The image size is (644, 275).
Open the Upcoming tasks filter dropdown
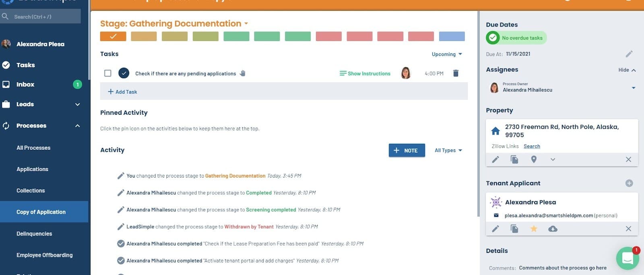click(447, 54)
